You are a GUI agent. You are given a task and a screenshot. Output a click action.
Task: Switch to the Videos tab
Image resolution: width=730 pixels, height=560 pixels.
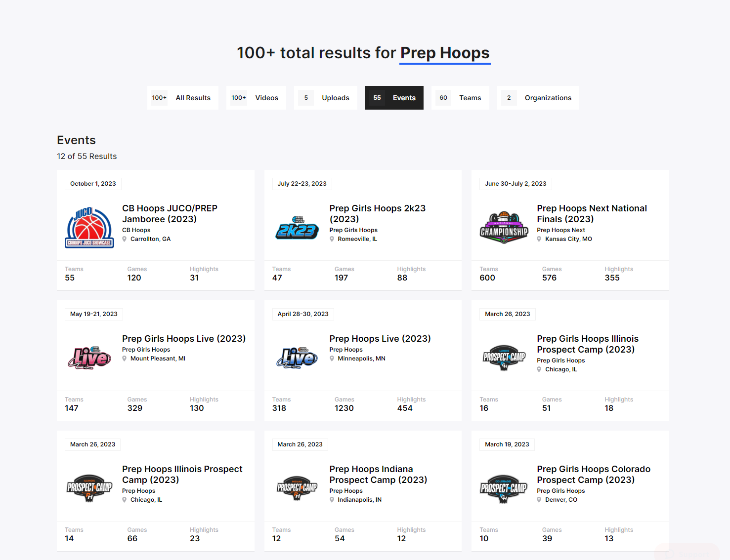pyautogui.click(x=256, y=98)
